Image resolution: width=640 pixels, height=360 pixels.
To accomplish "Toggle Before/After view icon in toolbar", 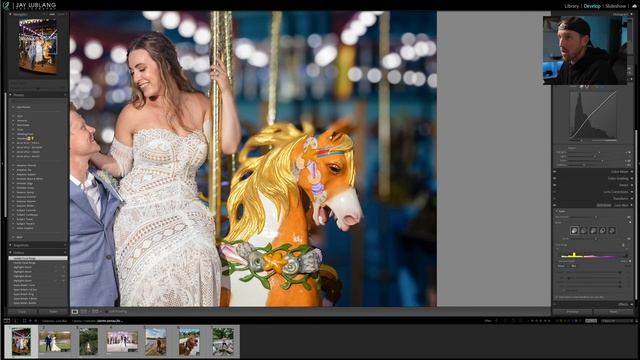I will point(96,311).
